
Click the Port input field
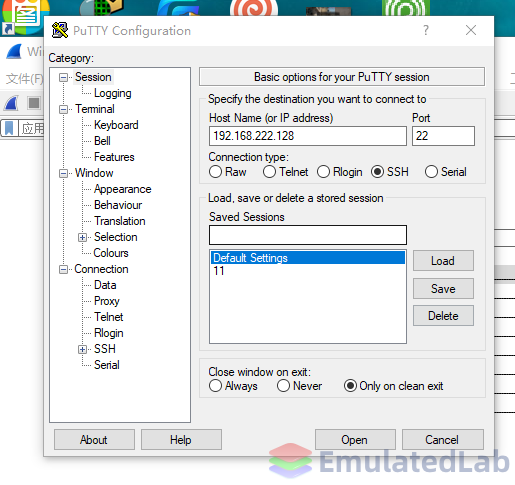coord(443,136)
